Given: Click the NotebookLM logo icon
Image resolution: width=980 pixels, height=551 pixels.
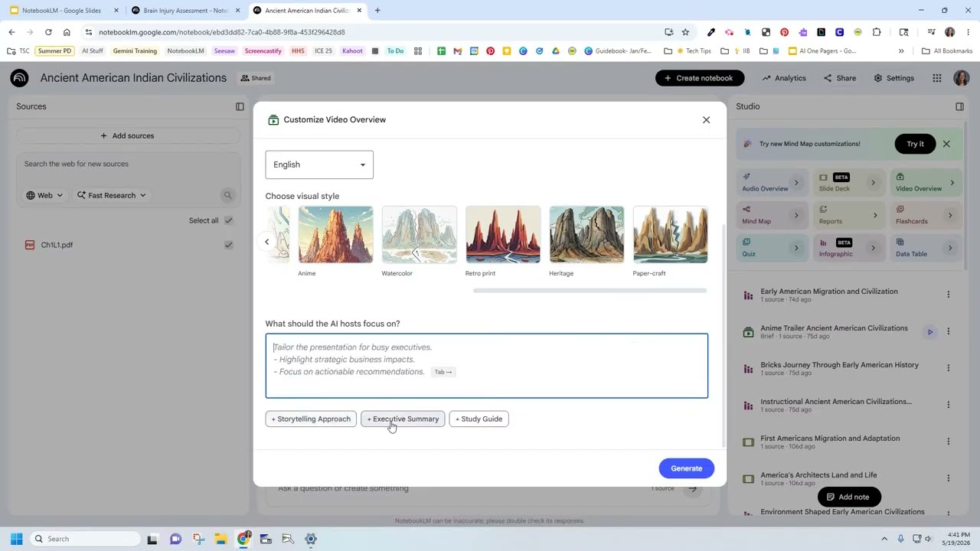Looking at the screenshot, I should click(19, 78).
